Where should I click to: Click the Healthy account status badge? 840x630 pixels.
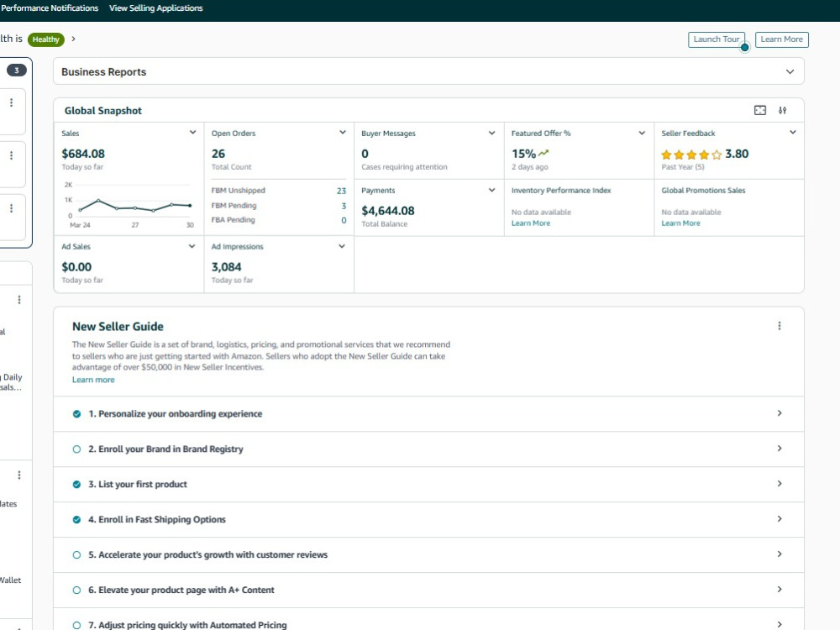tap(46, 39)
